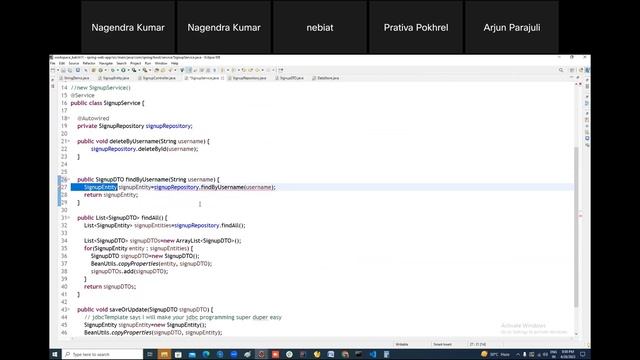Click the 'Smart Insert' status bar entry
Screen dimensions: 640x360
pos(442,344)
